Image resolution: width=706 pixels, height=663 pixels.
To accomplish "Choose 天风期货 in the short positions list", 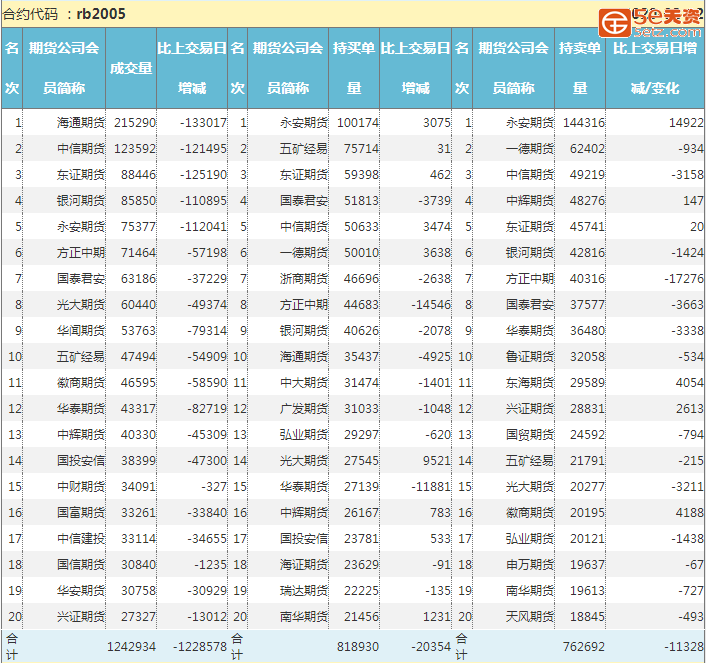I will point(529,617).
